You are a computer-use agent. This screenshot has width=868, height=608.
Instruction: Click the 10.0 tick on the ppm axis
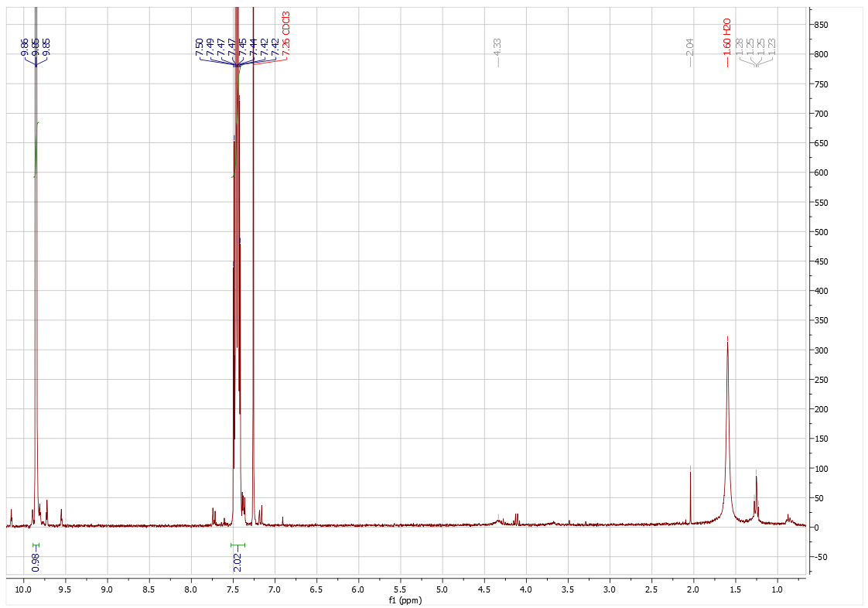tap(23, 588)
